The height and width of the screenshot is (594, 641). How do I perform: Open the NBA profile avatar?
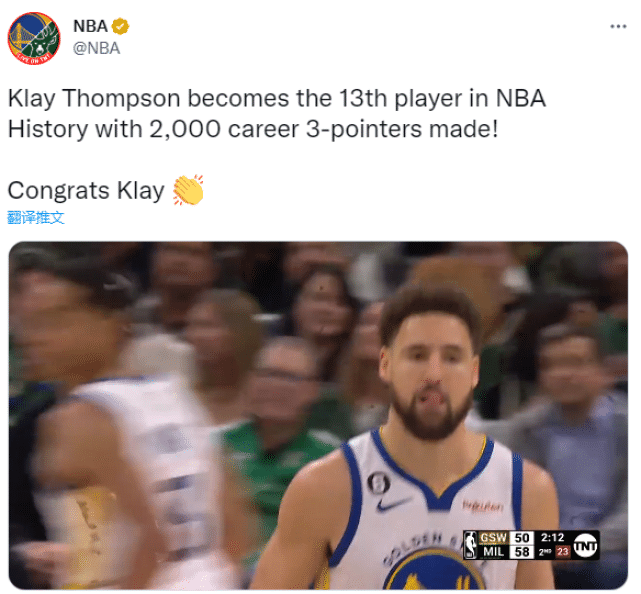pos(34,38)
